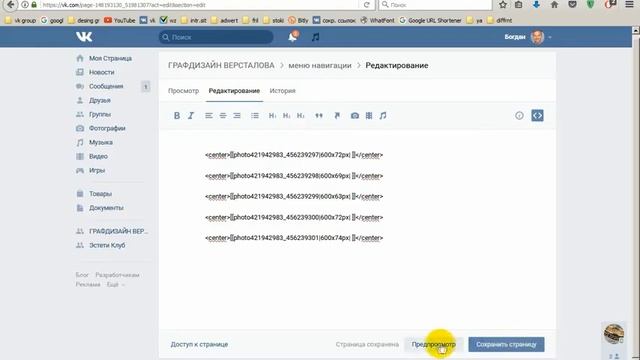Click the Предпросмотр button
Screen dimensions: 640x360
[433, 344]
